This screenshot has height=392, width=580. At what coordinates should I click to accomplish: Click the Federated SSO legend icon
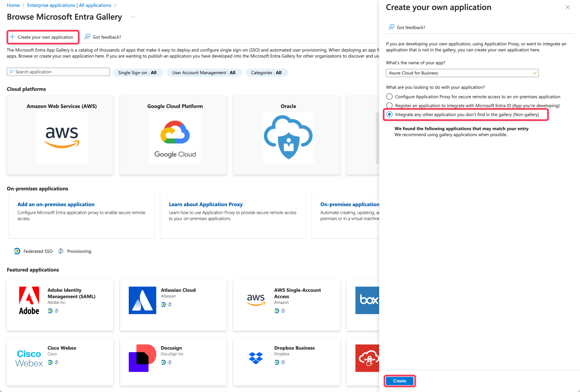tap(16, 251)
